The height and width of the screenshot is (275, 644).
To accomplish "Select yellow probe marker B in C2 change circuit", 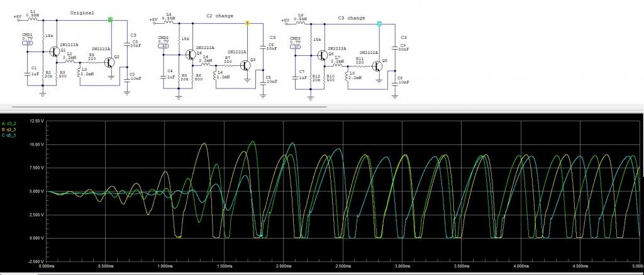I will pos(247,23).
